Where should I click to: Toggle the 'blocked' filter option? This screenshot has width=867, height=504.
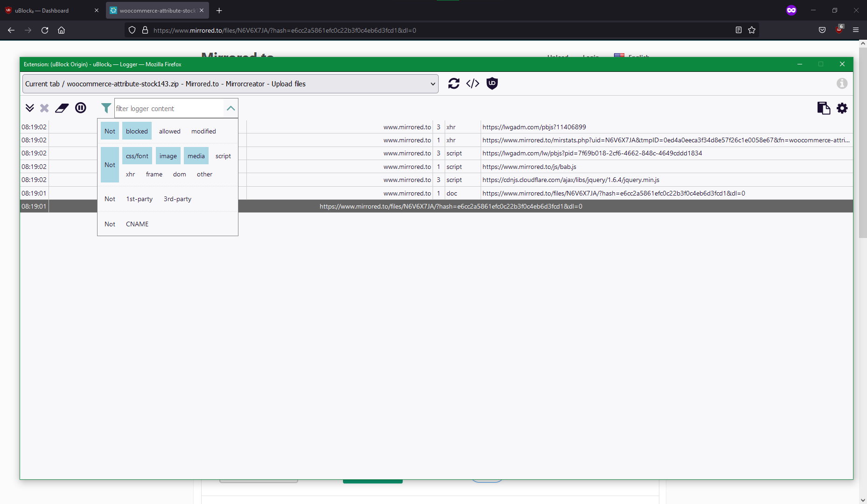pos(137,131)
